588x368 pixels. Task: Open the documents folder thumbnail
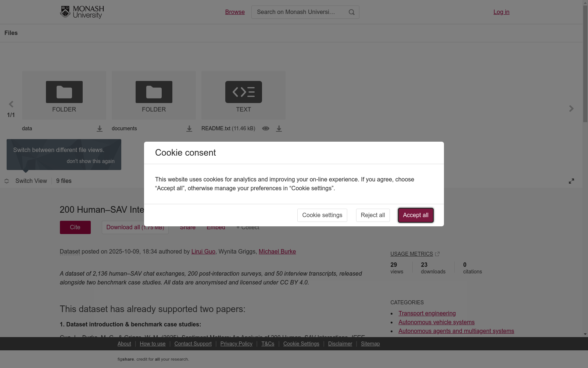click(154, 95)
